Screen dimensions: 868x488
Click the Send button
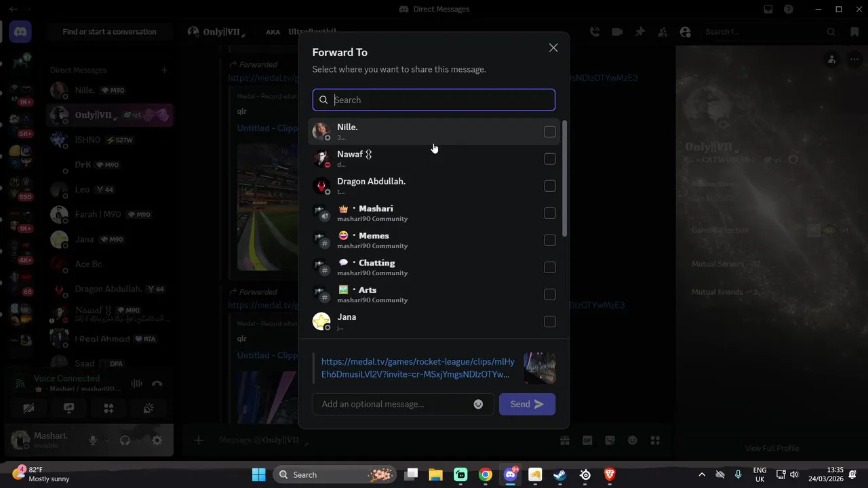[527, 404]
